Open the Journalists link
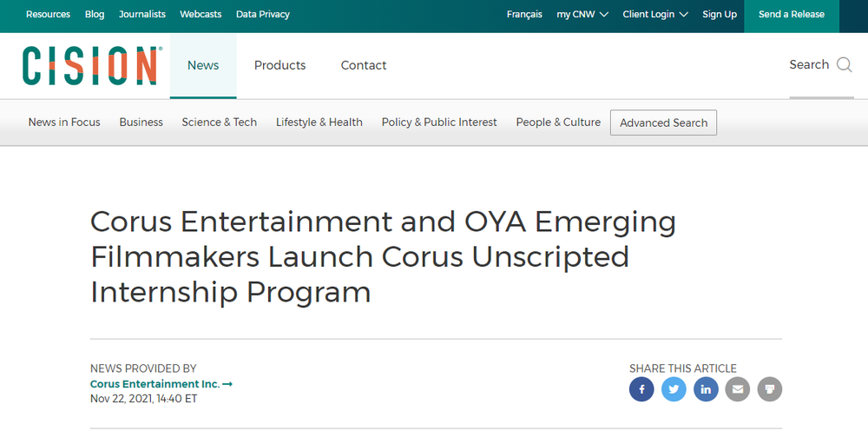 click(142, 15)
